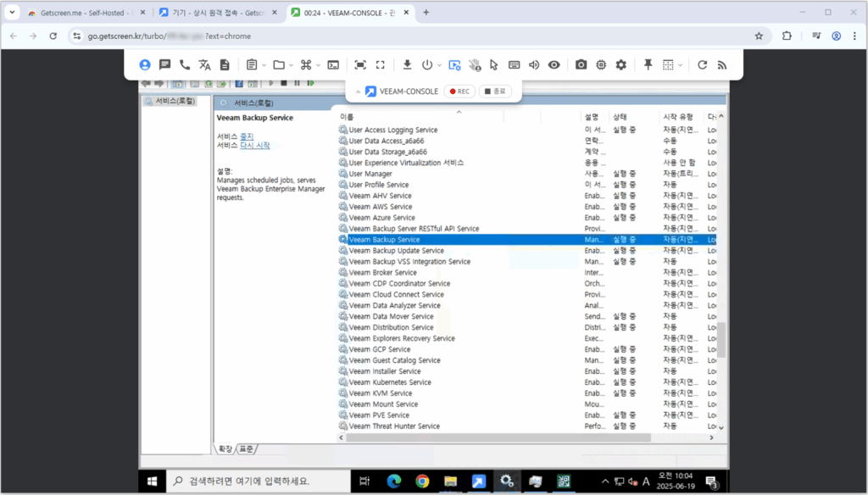
Task: Switch to the 확장 tab
Action: click(x=225, y=448)
